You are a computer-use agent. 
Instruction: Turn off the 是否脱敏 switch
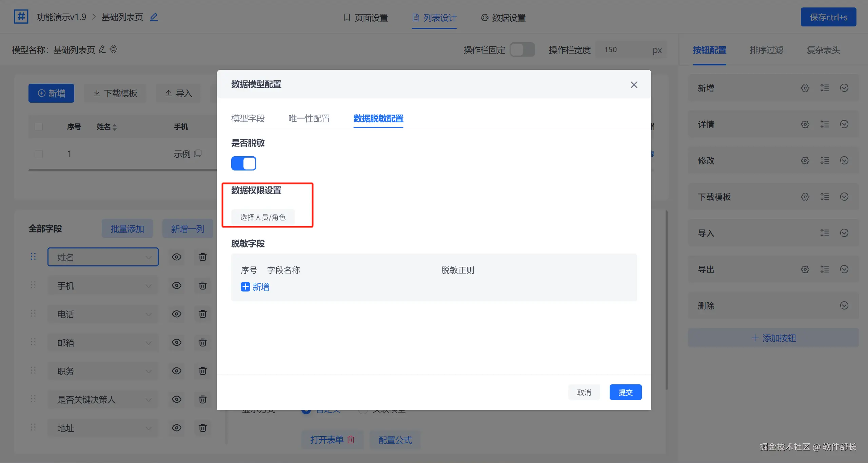point(243,163)
